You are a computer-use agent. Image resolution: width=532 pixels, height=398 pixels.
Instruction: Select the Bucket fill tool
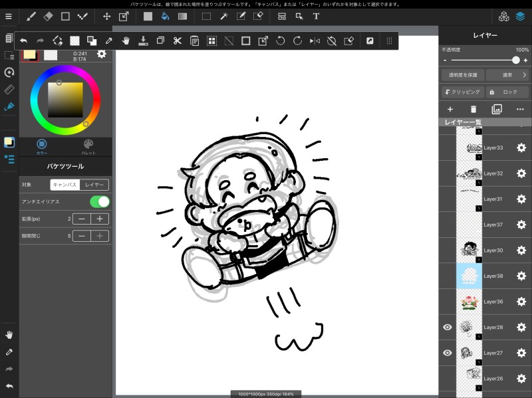[x=165, y=16]
